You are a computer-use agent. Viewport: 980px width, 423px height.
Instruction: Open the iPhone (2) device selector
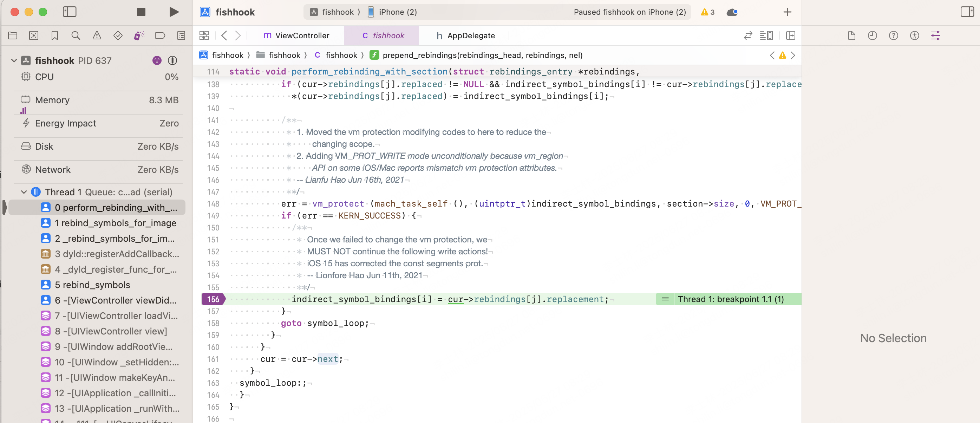(x=392, y=12)
